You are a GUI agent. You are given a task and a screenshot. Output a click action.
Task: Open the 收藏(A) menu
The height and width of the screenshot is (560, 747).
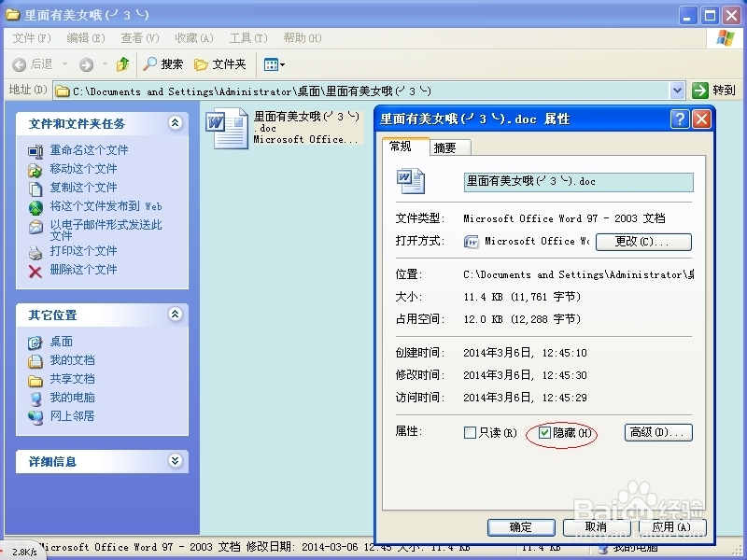194,38
